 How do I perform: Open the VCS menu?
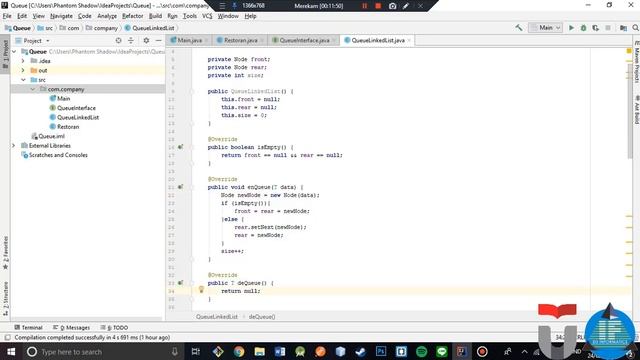[x=207, y=16]
